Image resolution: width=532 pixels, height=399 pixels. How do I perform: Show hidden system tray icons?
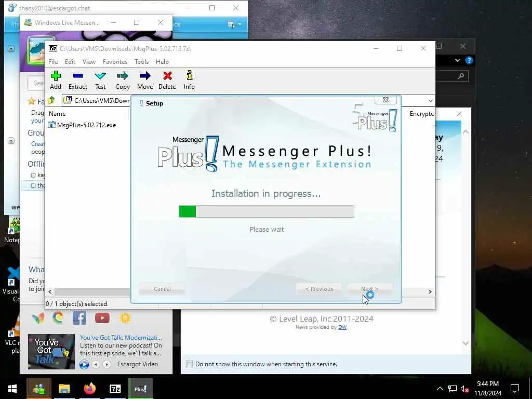(440, 389)
